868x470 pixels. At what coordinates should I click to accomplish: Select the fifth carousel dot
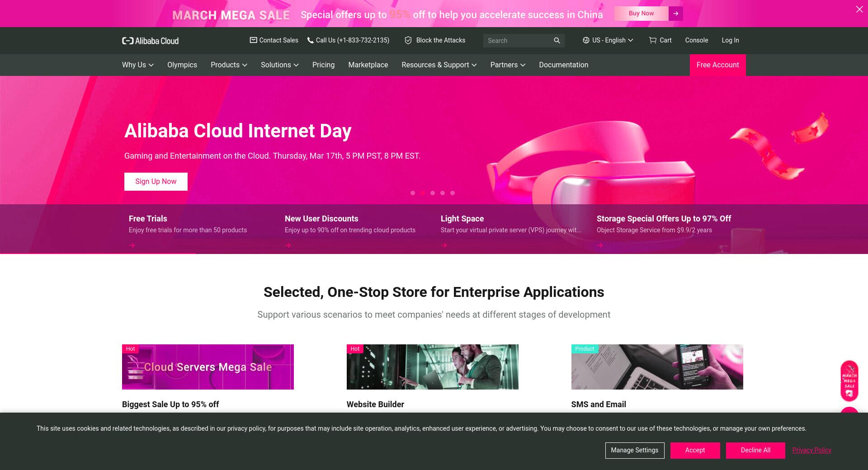click(453, 193)
